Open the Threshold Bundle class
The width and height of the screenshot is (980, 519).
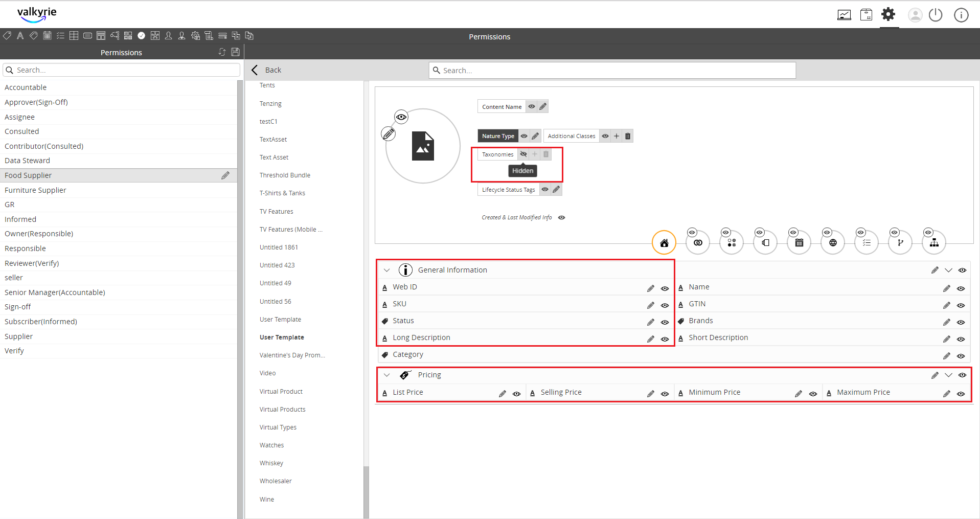tap(285, 175)
